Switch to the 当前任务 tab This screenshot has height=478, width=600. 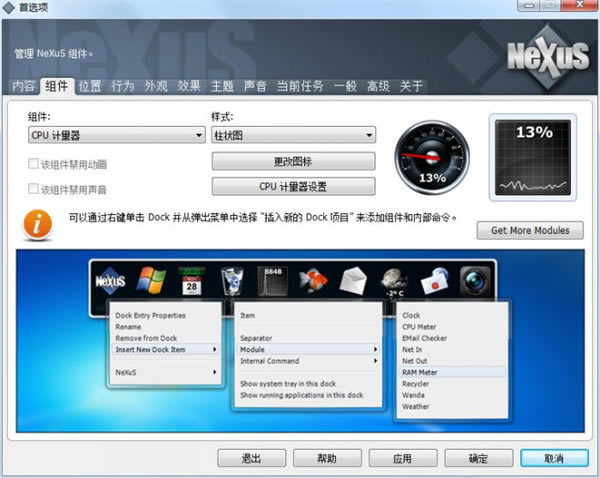(x=300, y=86)
